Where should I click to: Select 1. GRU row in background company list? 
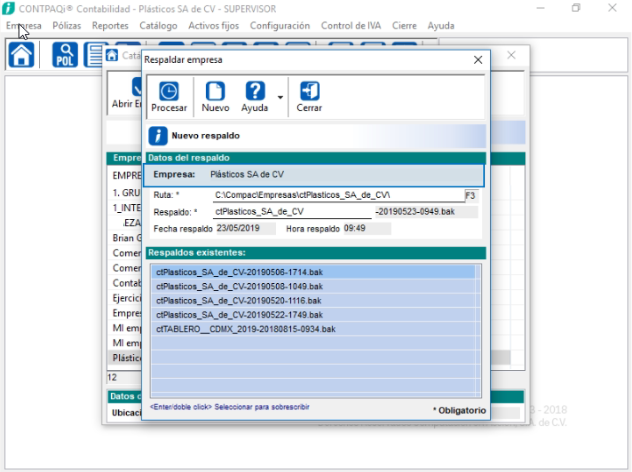(127, 193)
